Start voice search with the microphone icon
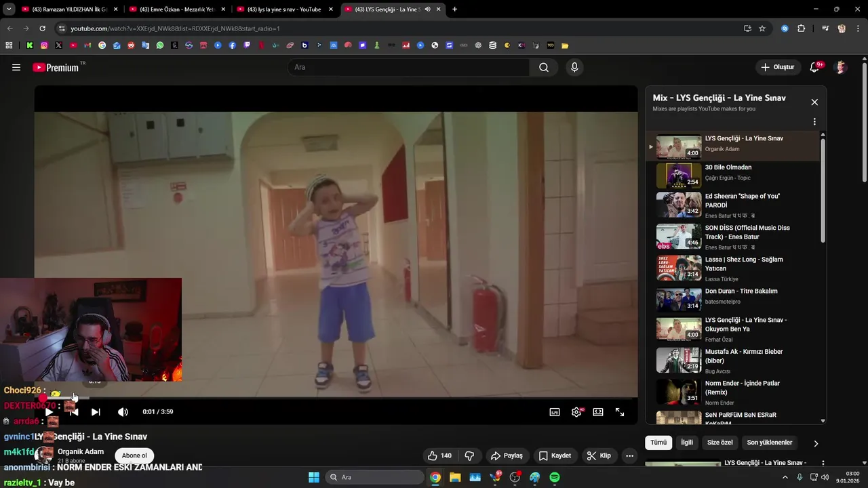This screenshot has height=488, width=868. (x=574, y=67)
